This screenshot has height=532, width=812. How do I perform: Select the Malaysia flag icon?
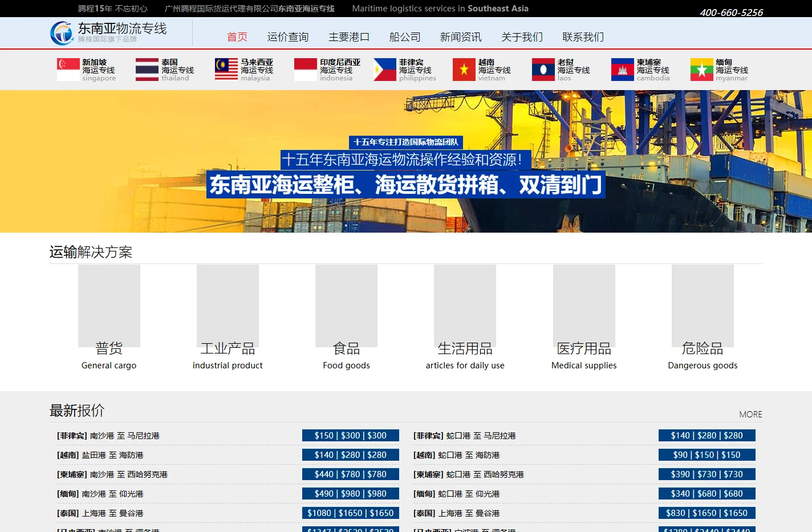point(226,70)
